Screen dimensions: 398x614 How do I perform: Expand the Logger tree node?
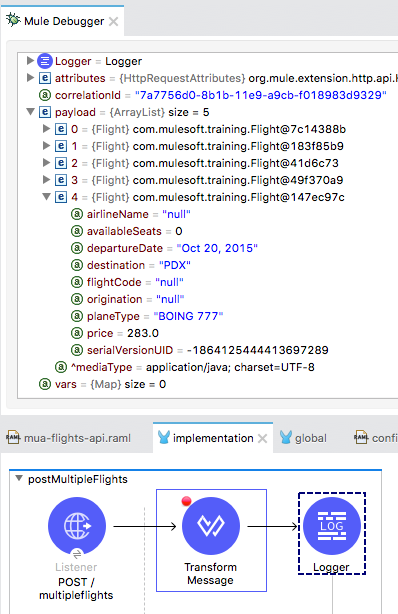point(30,61)
